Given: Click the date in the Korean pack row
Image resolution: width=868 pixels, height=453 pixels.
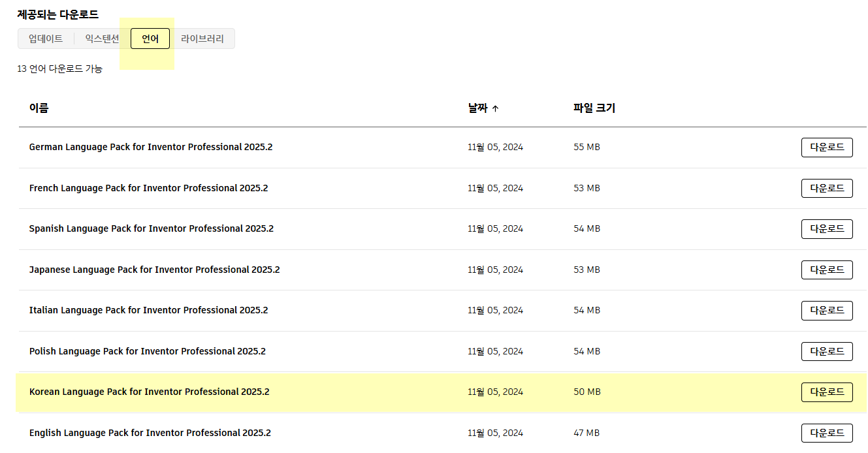Looking at the screenshot, I should tap(495, 392).
